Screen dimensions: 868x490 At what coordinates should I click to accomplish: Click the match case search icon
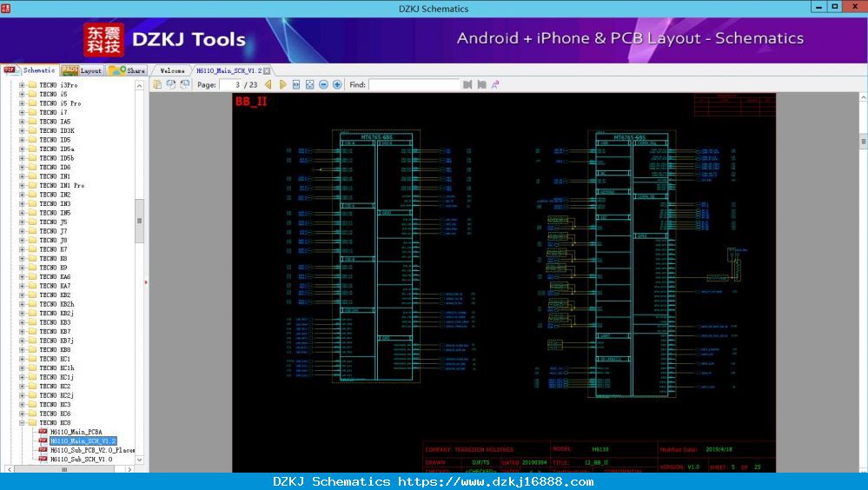495,85
